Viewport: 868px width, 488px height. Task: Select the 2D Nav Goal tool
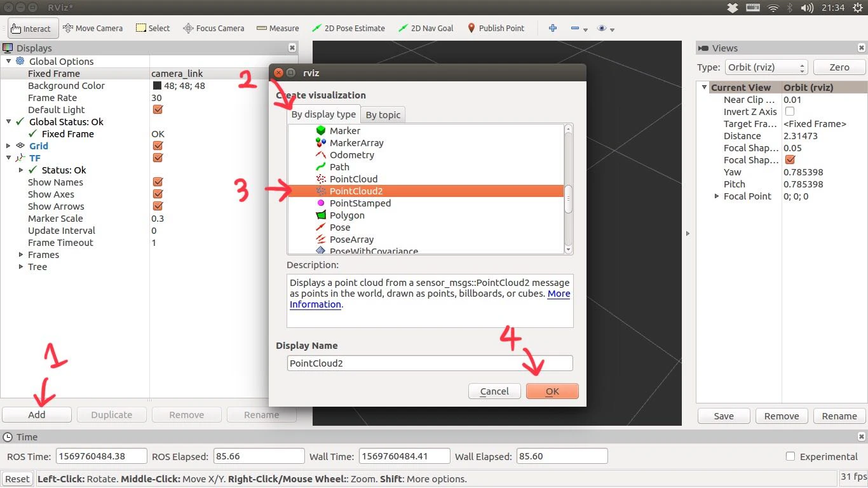[x=426, y=29]
